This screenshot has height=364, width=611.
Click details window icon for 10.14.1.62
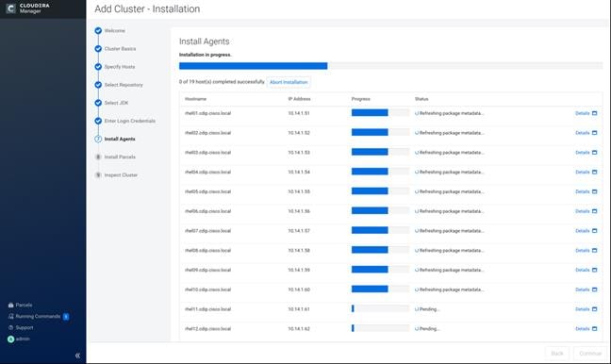point(594,328)
